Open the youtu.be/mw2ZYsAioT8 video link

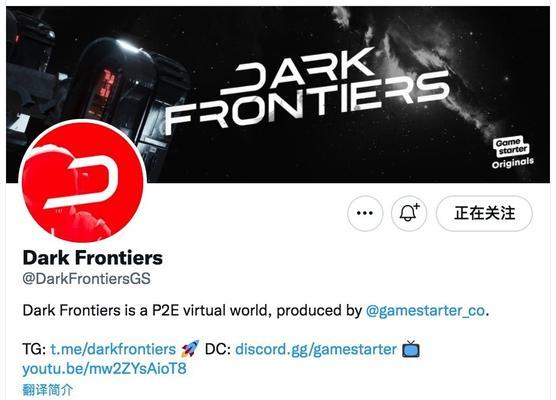pos(104,369)
